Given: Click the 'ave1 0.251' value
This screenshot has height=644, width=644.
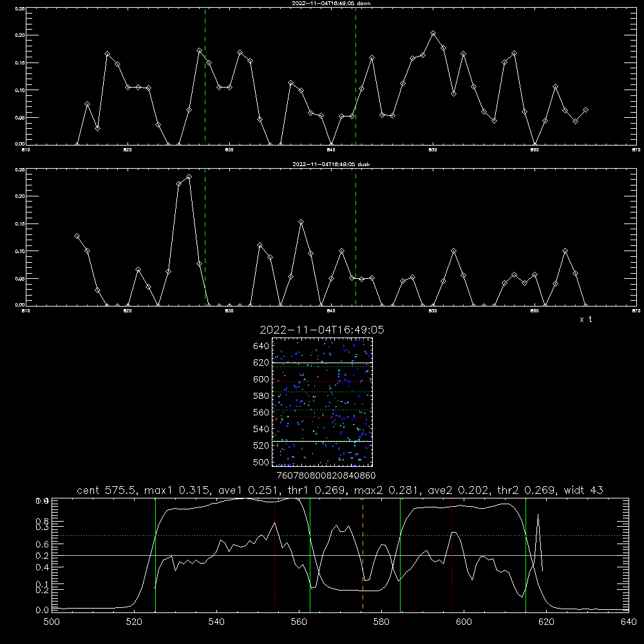Looking at the screenshot, I should tap(249, 490).
